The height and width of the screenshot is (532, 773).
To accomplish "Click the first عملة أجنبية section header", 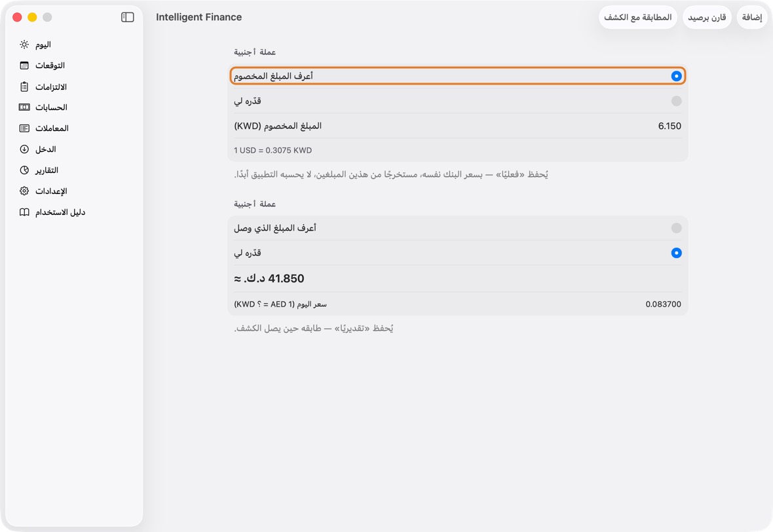I will point(254,52).
